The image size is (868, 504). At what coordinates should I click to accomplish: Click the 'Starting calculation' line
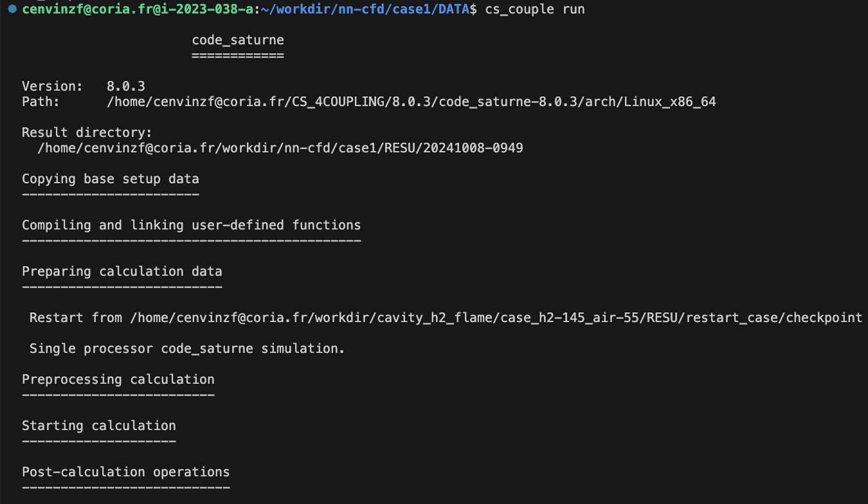click(99, 426)
